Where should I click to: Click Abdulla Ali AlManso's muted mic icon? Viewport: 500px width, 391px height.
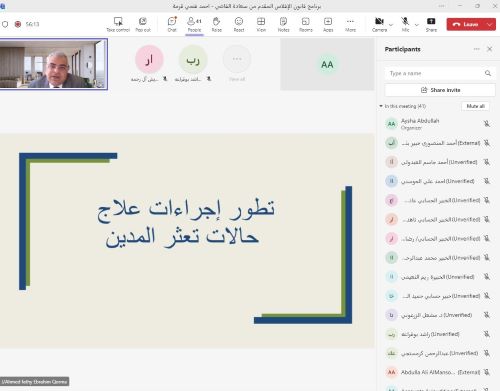487,372
